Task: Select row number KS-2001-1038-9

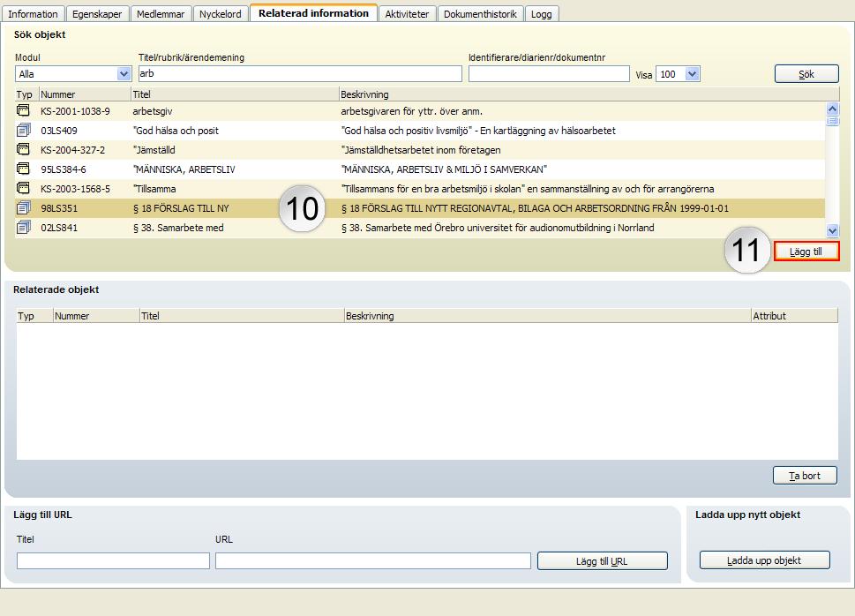Action: (75, 111)
